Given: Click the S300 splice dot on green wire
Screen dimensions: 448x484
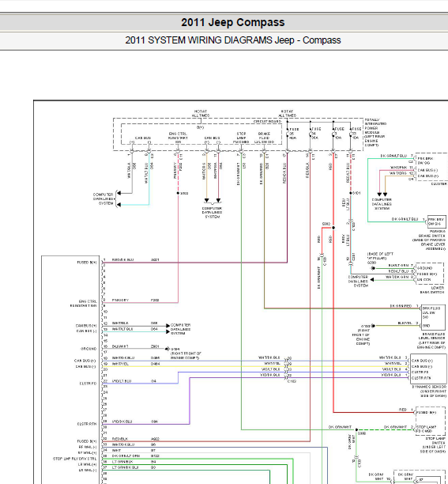Looking at the screenshot, I should (356, 429).
